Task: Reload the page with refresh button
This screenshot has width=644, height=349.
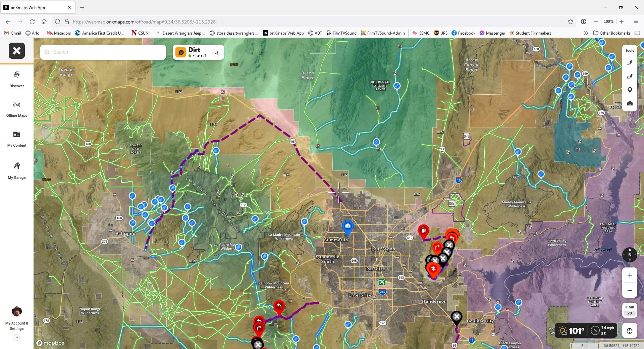Action: coord(32,21)
